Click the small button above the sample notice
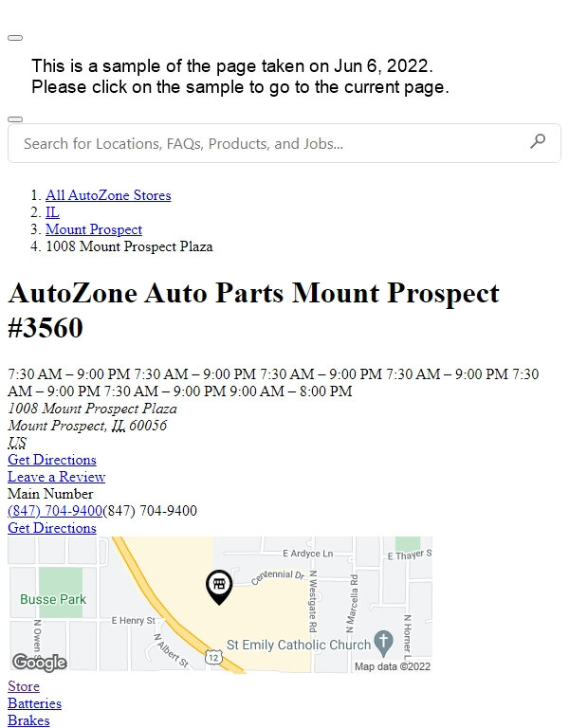This screenshot has height=728, width=569. coord(15,38)
